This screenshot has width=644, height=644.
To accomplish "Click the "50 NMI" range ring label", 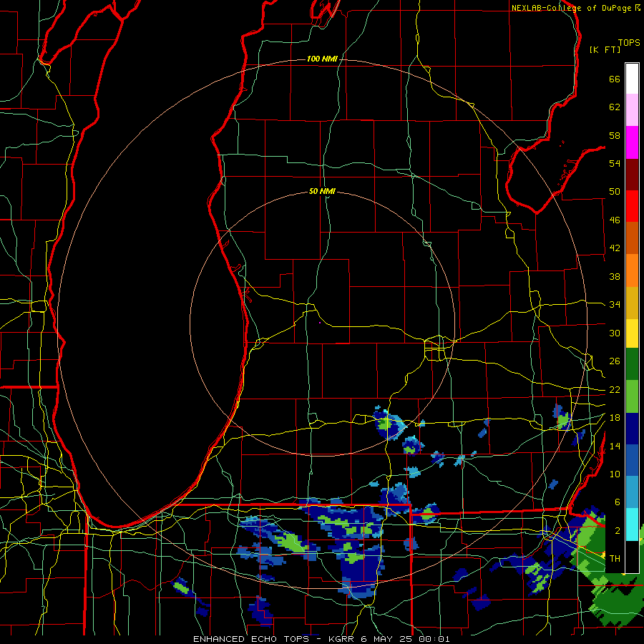I will [x=322, y=191].
